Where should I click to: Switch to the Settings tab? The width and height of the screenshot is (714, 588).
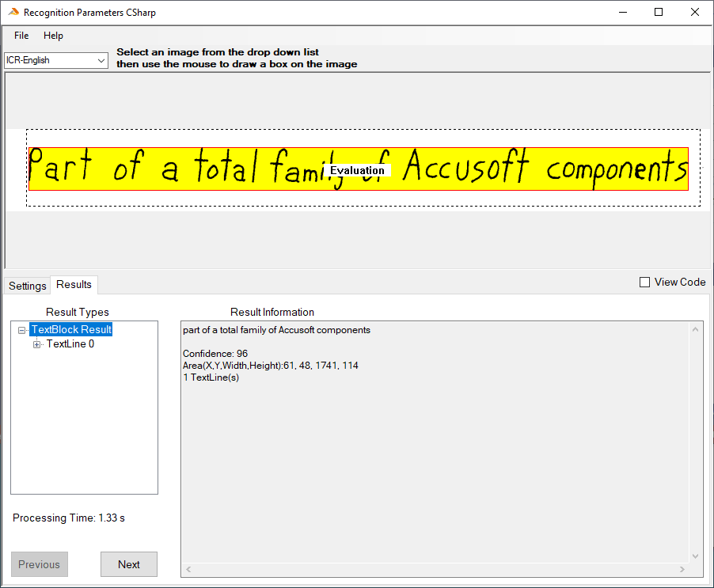28,286
